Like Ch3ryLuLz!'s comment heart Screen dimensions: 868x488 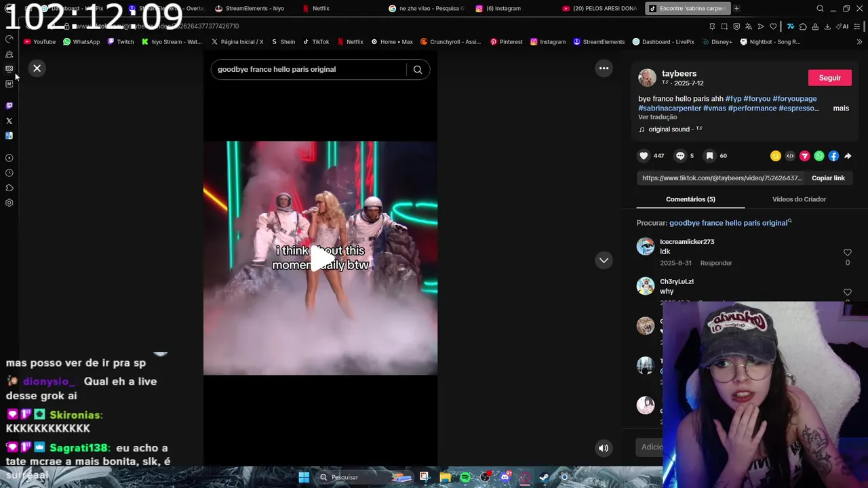click(847, 292)
